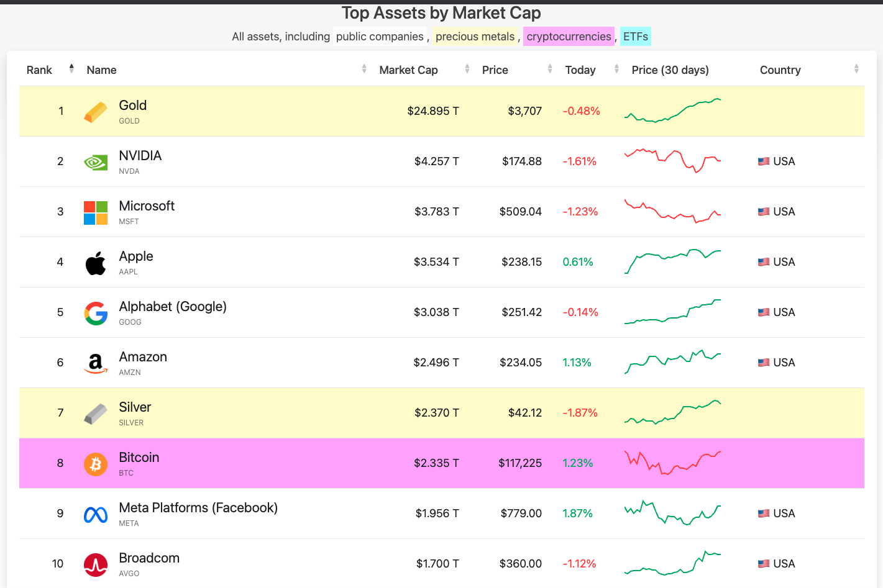Click the Amazon logo icon
The width and height of the screenshot is (883, 588).
pos(96,364)
